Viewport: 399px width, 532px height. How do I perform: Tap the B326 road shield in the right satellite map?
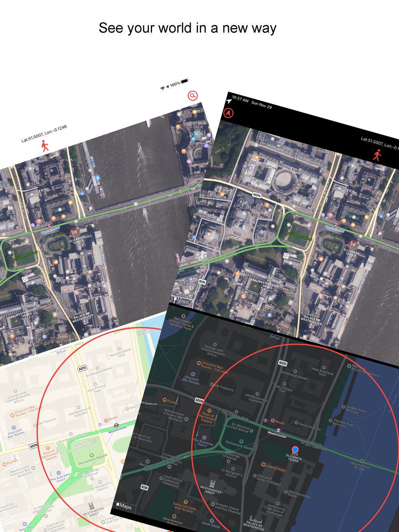[202, 282]
